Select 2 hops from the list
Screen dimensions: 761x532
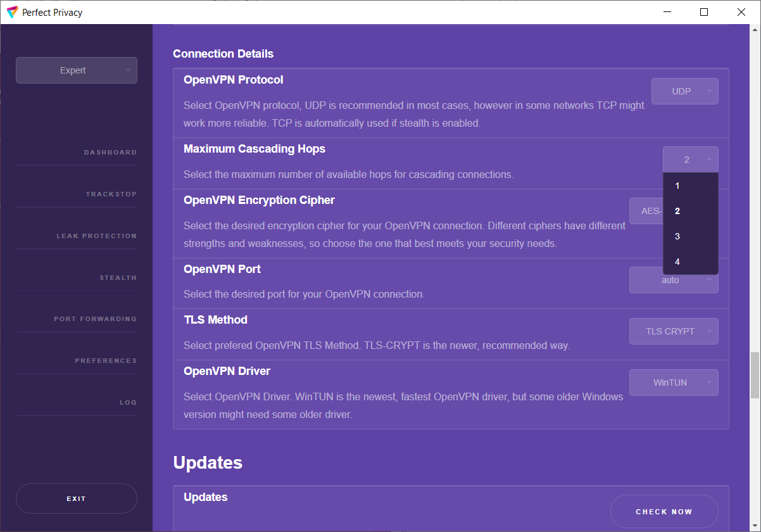[x=691, y=211]
